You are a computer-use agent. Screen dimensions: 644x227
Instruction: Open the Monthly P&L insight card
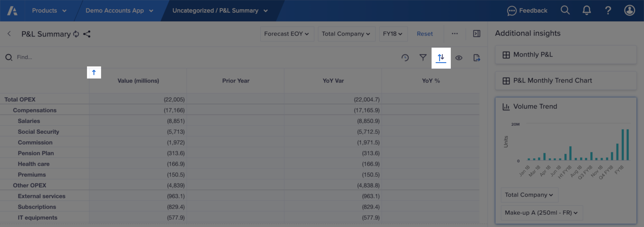[x=566, y=55]
